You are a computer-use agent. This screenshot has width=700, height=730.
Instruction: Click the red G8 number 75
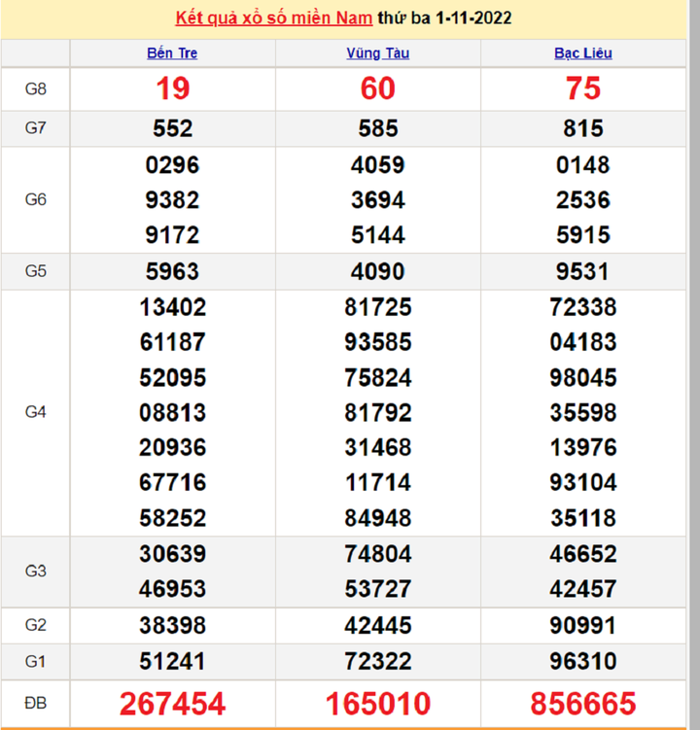583,89
